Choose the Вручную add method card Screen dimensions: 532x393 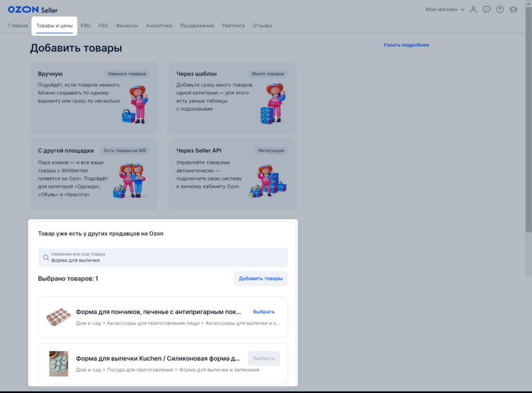94,98
